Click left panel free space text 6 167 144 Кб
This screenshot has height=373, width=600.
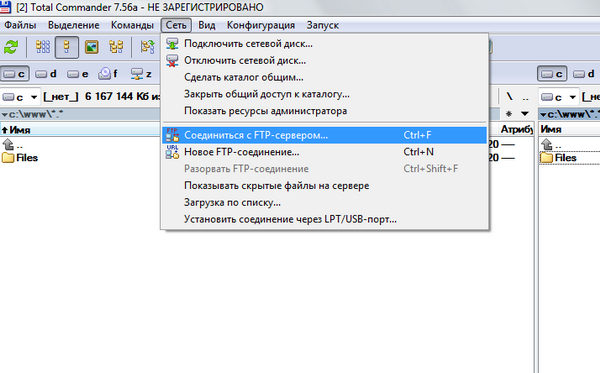pyautogui.click(x=122, y=96)
